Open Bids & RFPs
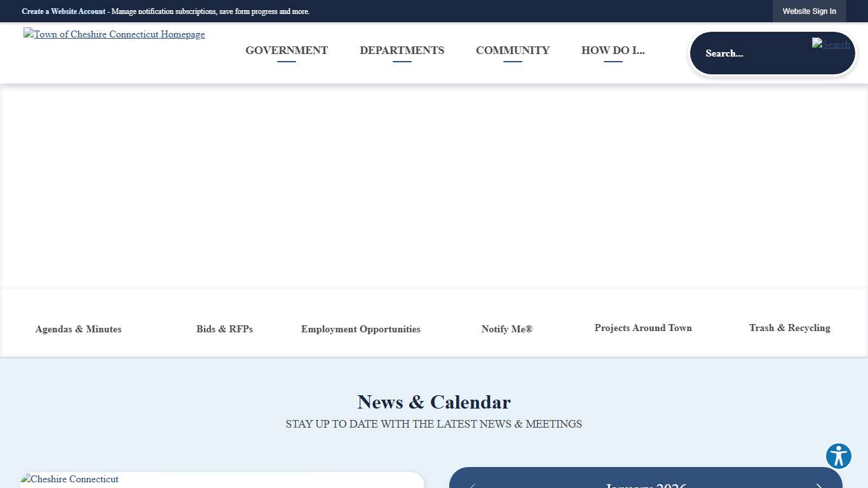This screenshot has height=488, width=868. pos(224,329)
